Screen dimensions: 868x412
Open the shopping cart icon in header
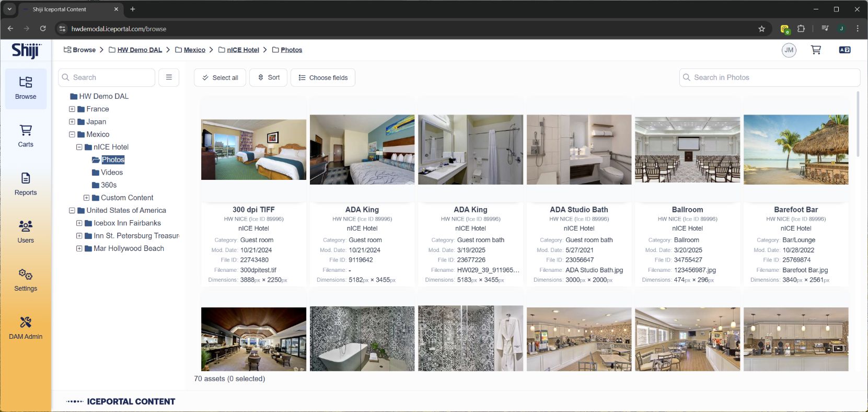pos(816,50)
